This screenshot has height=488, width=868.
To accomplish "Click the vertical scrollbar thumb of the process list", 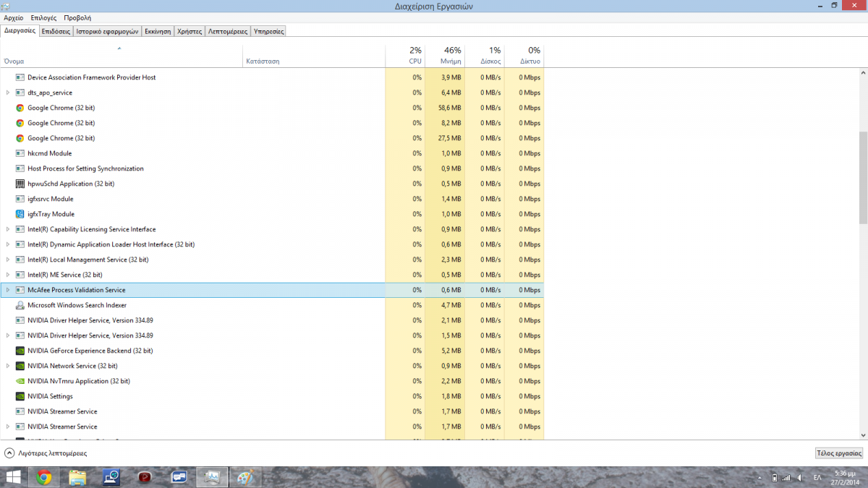I will (864, 178).
